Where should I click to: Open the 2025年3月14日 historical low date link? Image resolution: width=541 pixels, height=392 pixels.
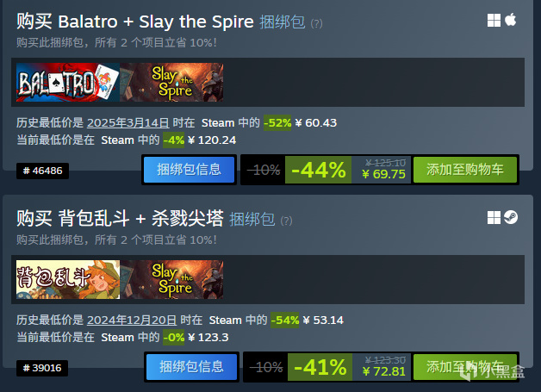(x=128, y=123)
